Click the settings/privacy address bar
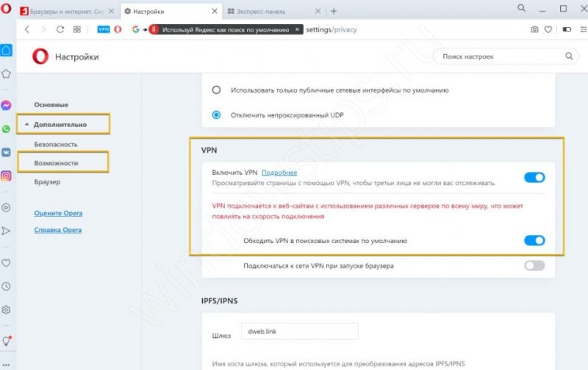 click(x=331, y=29)
